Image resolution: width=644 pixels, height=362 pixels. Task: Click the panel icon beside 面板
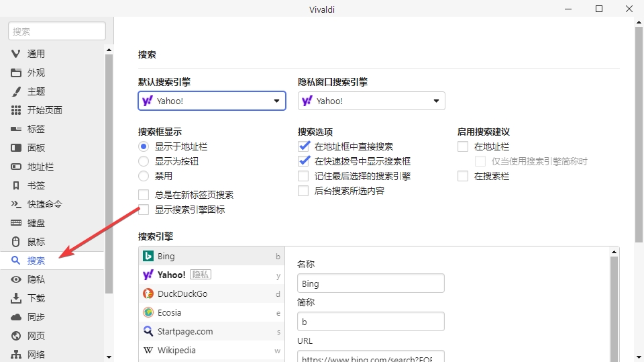15,148
